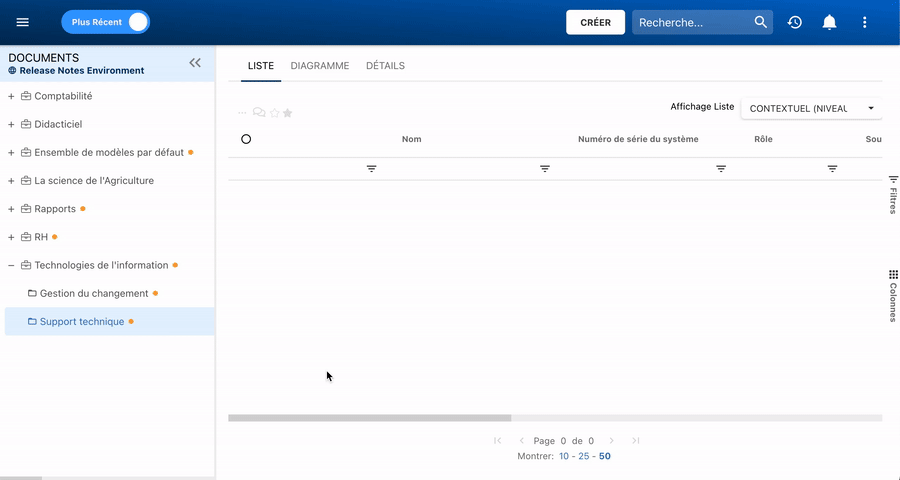Image resolution: width=900 pixels, height=480 pixels.
Task: Click the Gestion du changement folder icon
Action: coord(32,293)
